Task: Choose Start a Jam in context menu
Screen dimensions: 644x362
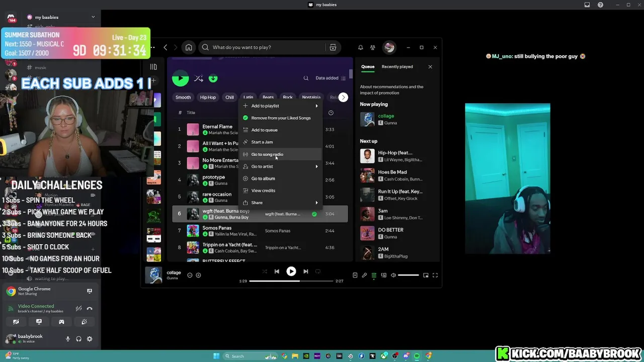Action: 280,142
